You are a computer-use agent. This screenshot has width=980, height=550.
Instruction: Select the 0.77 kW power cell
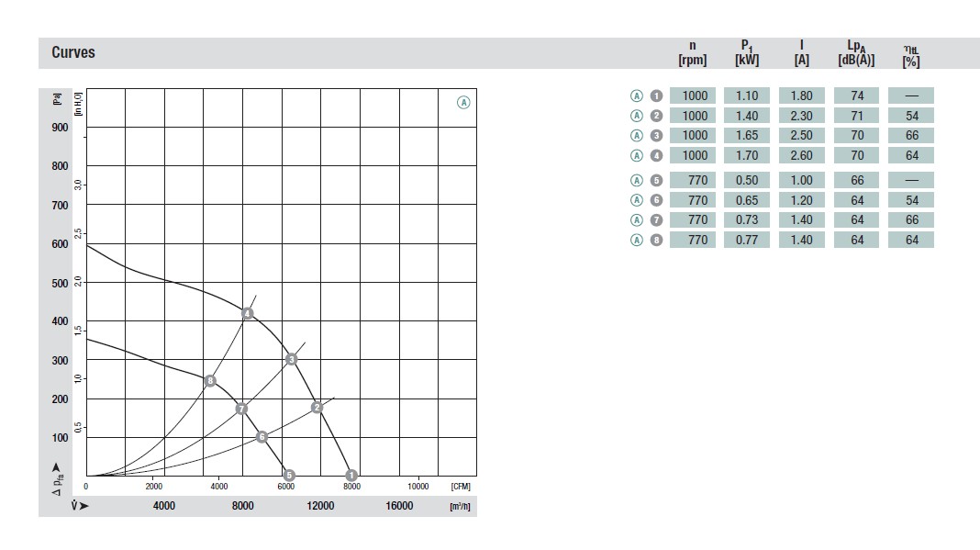pos(747,240)
